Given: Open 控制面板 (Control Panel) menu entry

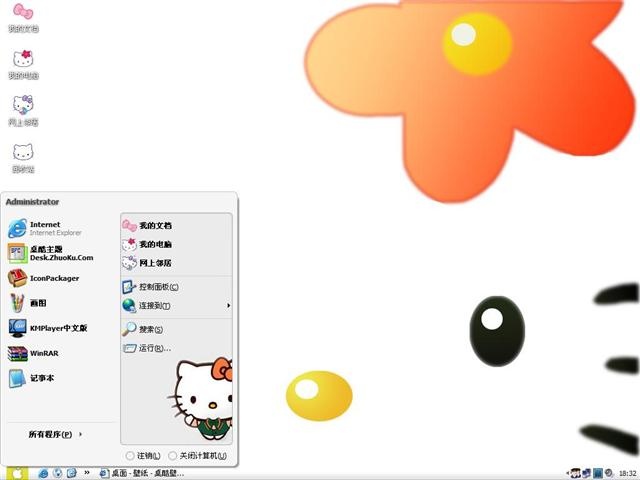Looking at the screenshot, I should click(158, 286).
